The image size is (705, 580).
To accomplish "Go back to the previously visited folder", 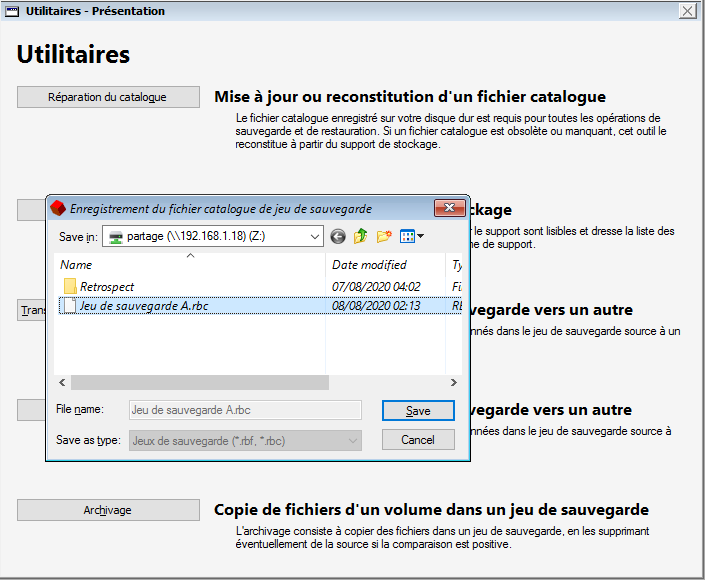I will (338, 237).
